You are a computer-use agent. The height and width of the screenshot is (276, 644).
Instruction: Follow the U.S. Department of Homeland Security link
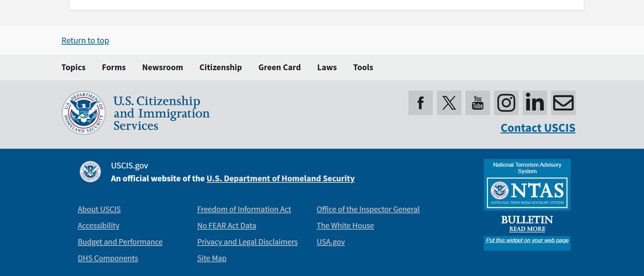pos(280,178)
